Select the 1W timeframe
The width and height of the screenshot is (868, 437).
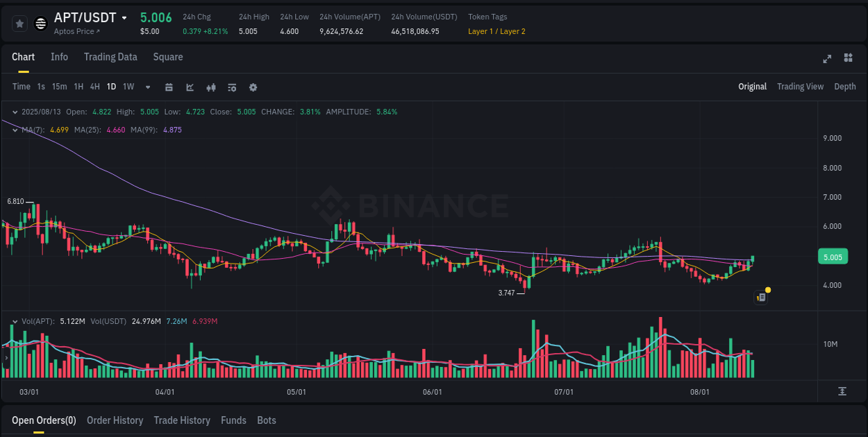click(128, 87)
